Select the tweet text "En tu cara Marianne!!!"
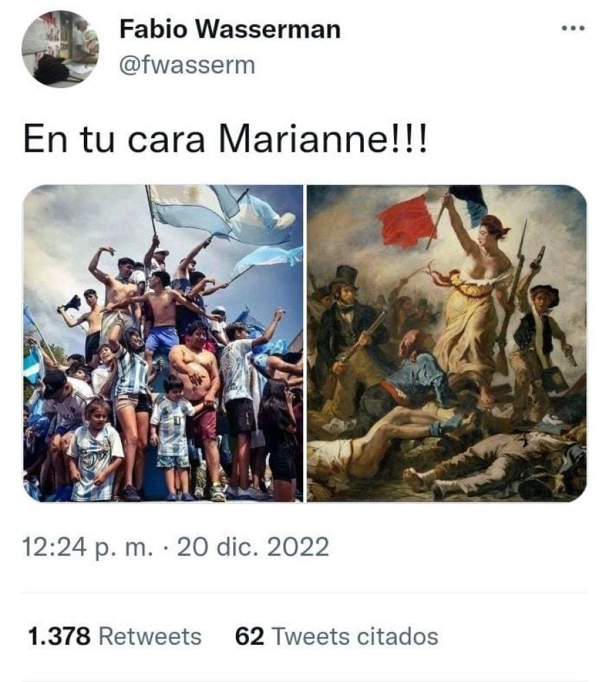 coord(225,139)
